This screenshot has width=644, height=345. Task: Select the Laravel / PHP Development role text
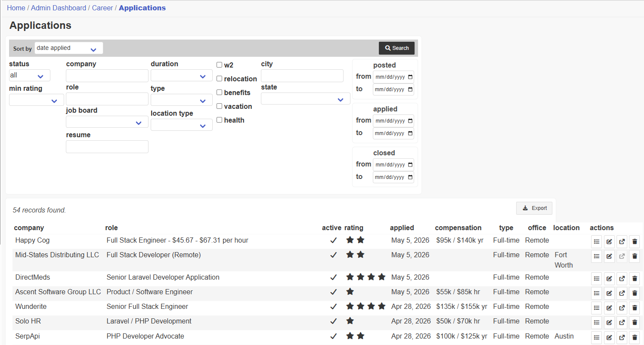149,321
